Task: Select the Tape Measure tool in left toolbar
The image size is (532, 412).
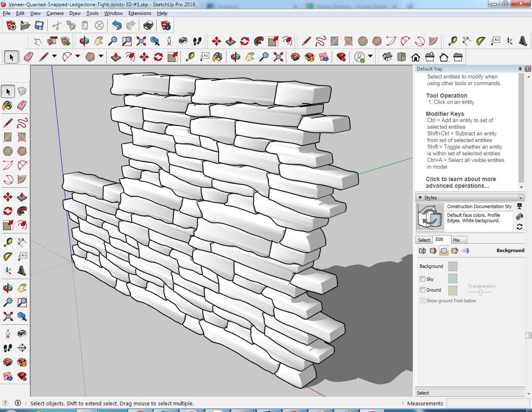Action: pos(7,242)
